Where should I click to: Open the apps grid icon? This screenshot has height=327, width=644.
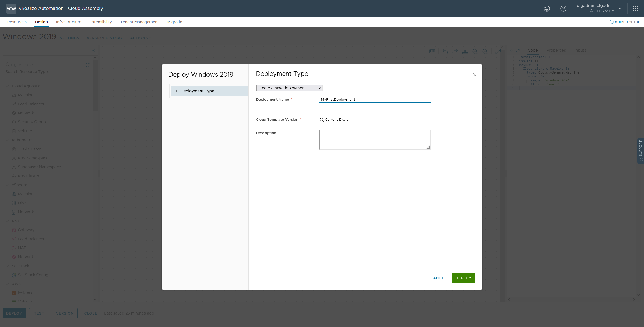coord(635,9)
